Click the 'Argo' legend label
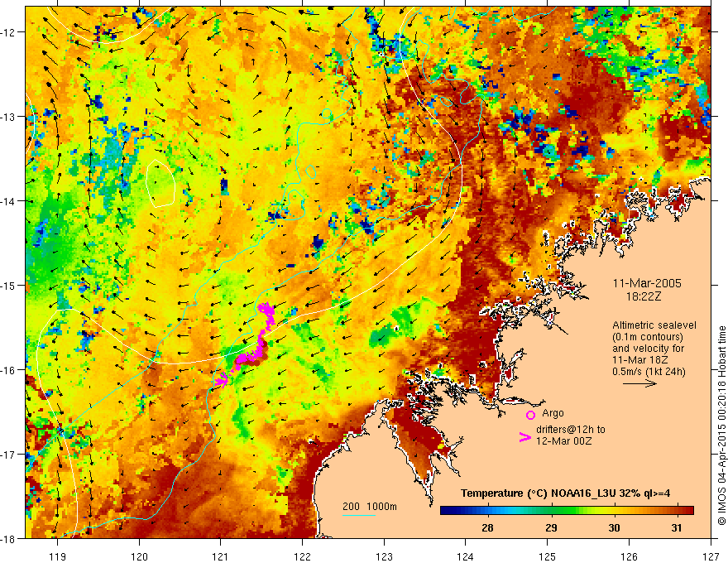The width and height of the screenshot is (728, 563). coord(553,413)
